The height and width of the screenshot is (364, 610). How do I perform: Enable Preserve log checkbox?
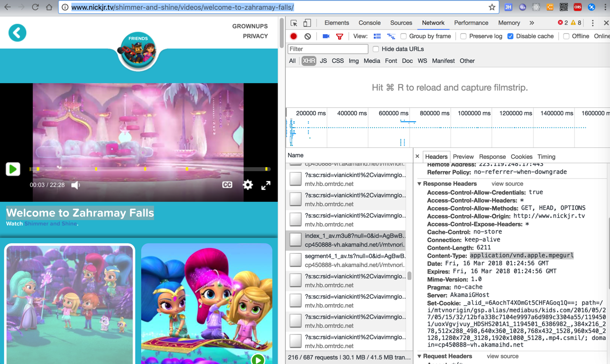pyautogui.click(x=463, y=36)
